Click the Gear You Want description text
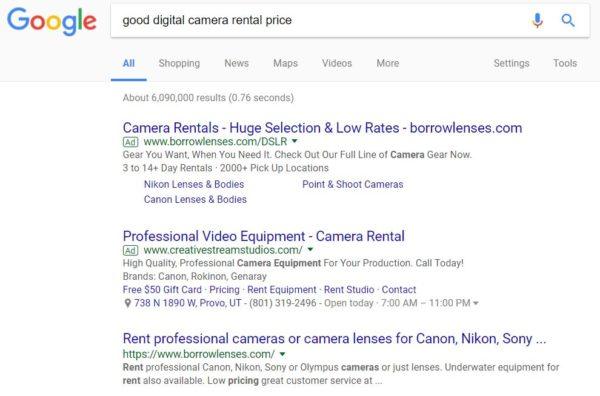 297,155
